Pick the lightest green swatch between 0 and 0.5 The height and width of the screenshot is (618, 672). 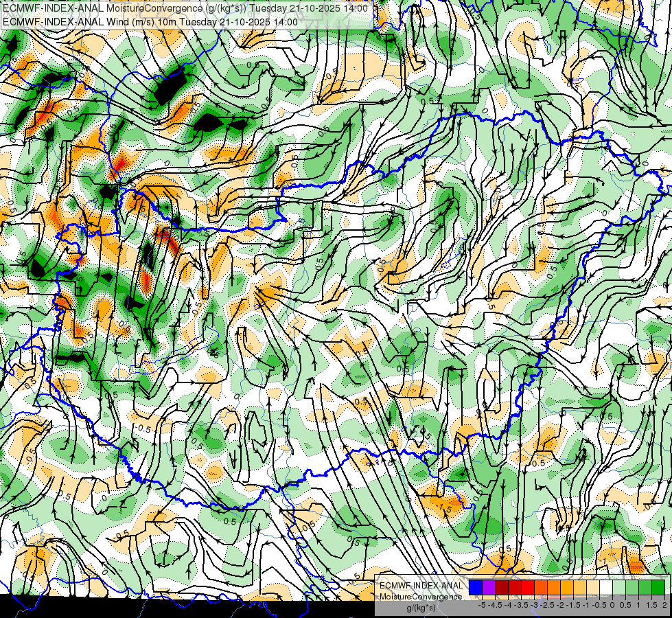point(619,588)
